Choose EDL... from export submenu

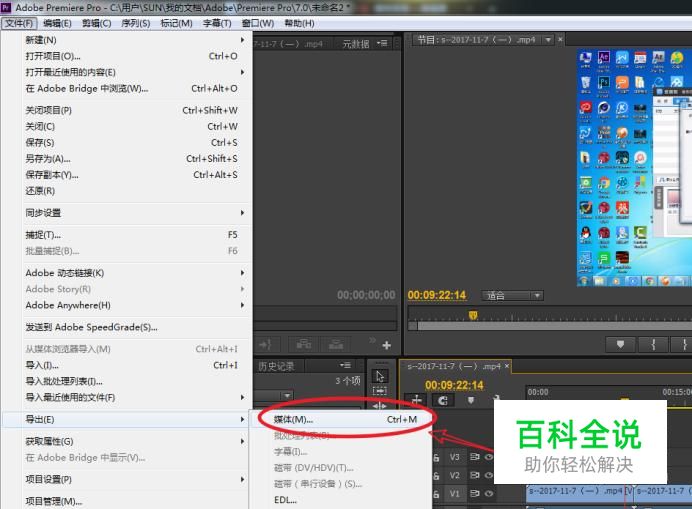[342, 500]
